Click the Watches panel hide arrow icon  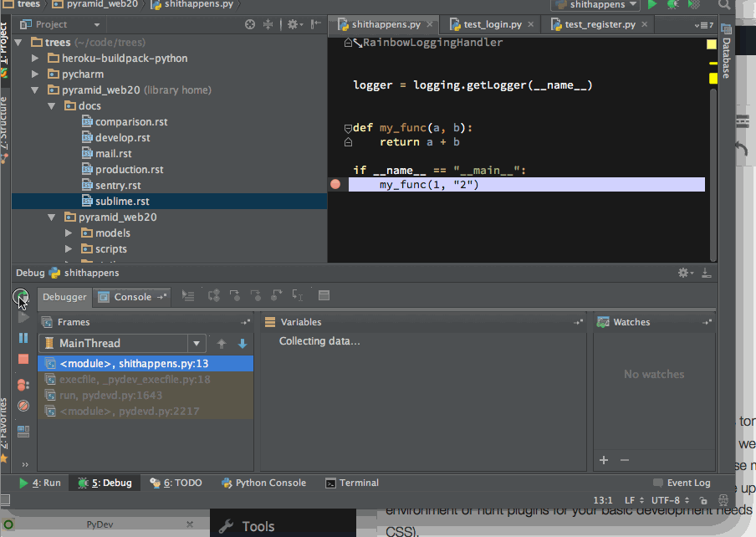[707, 322]
